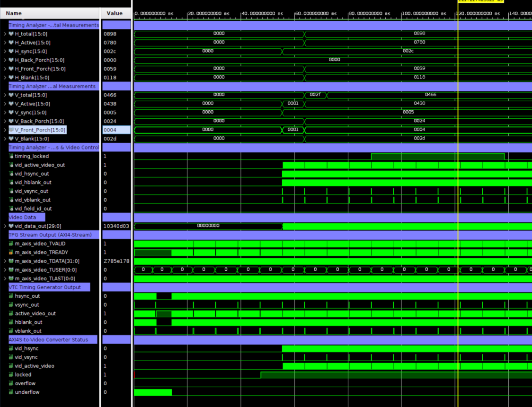Viewport: 532px width, 407px height.
Task: Click the H_Front_Porch bus icon
Action: click(x=11, y=69)
